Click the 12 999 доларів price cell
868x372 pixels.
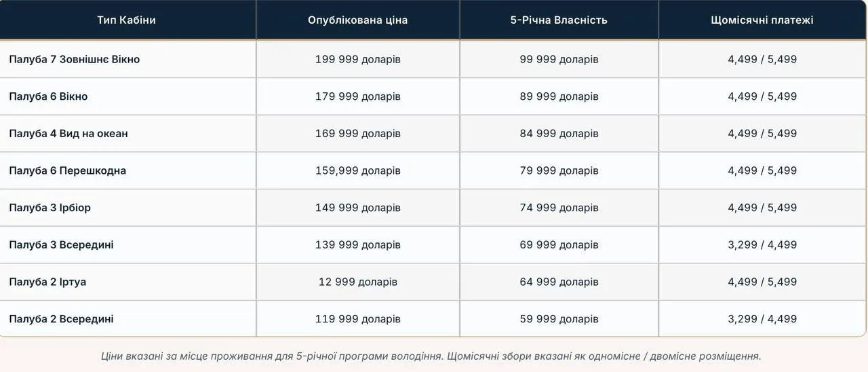357,282
